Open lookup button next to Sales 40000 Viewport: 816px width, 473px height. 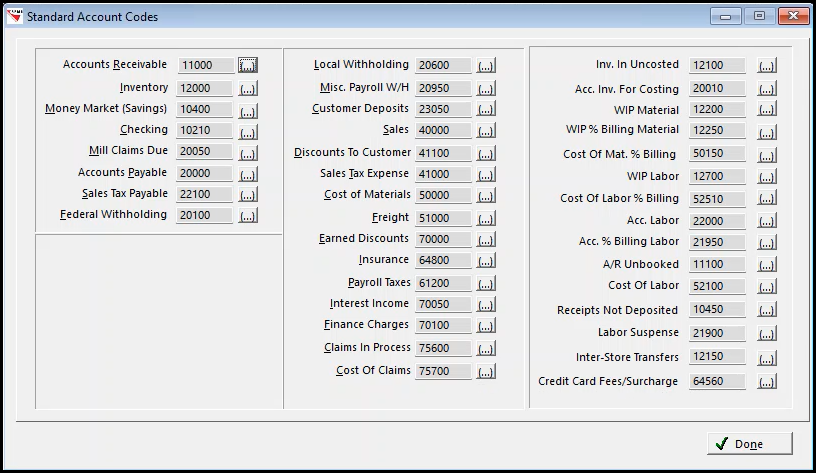(486, 130)
